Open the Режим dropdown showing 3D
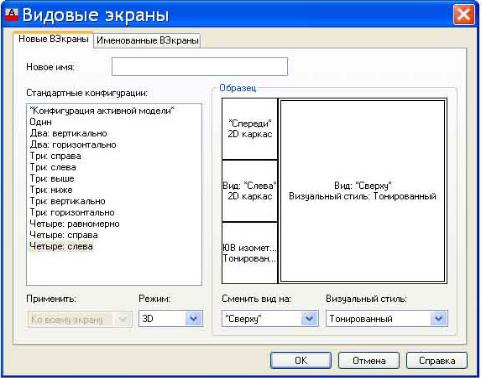482x378 pixels. 171,319
